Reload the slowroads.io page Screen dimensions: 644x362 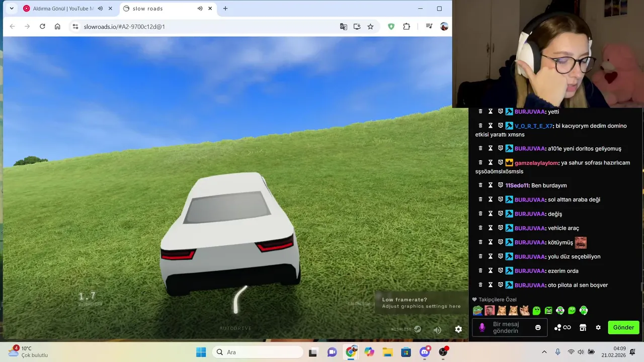pyautogui.click(x=42, y=27)
